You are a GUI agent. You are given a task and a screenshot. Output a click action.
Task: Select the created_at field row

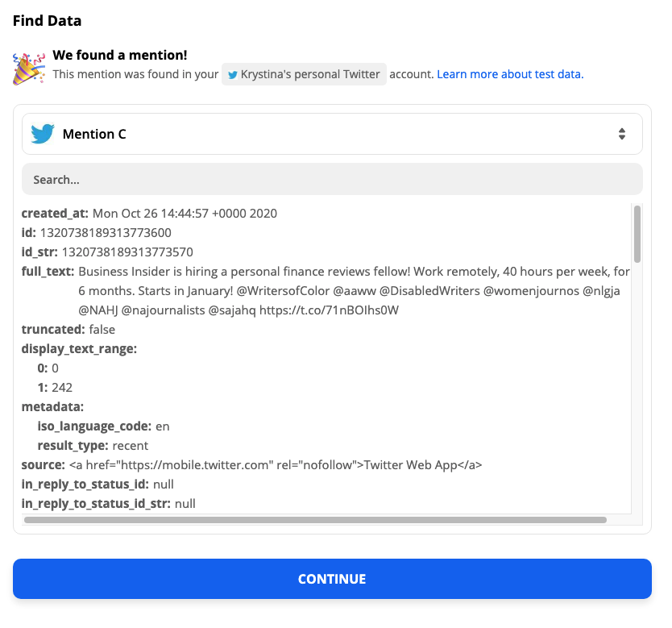click(x=149, y=213)
